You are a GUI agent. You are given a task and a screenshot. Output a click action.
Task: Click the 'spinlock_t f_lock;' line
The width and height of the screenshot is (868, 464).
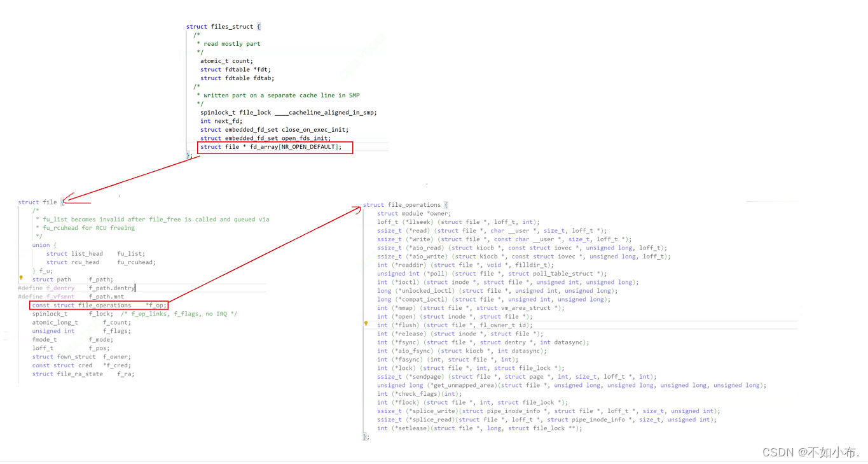(x=135, y=314)
